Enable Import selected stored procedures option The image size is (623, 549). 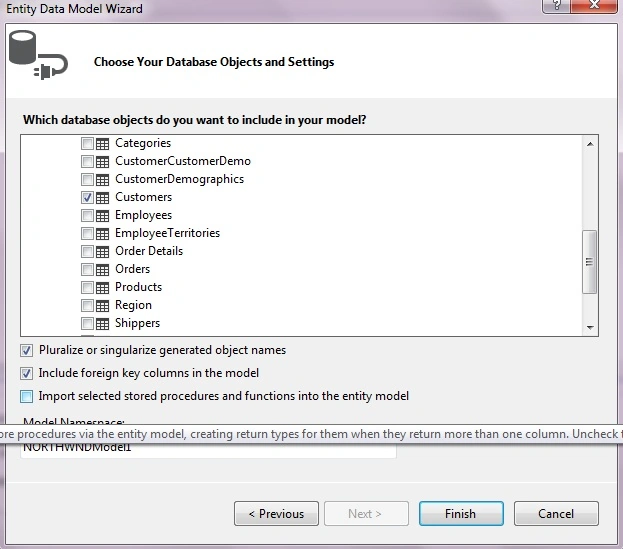tap(27, 396)
